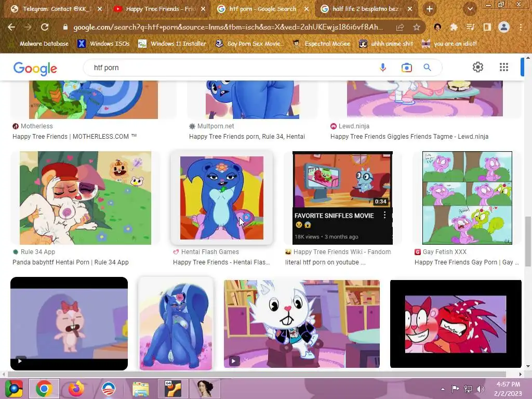Image resolution: width=532 pixels, height=399 pixels.
Task: Close the half life 2 besplatno tab
Action: 410,9
